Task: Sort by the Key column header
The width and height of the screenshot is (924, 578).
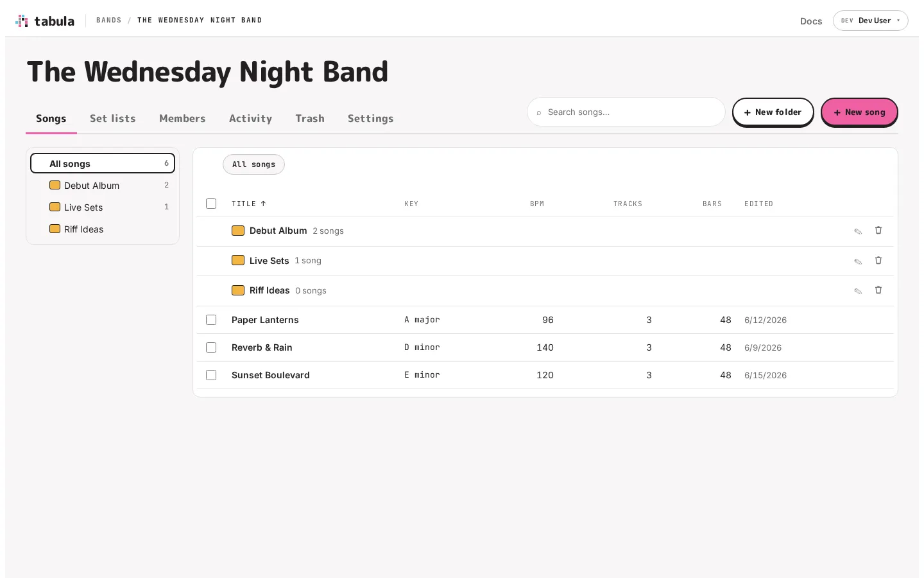Action: (x=411, y=204)
